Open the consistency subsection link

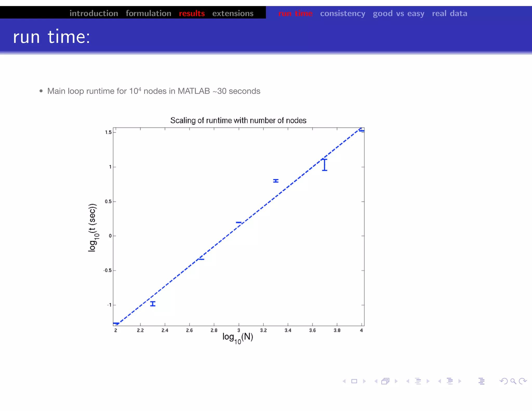point(342,13)
